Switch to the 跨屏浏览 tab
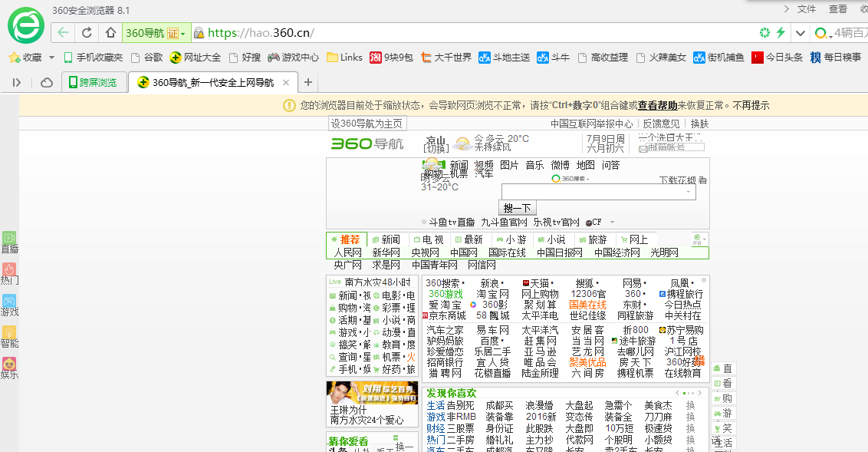The height and width of the screenshot is (452, 868). click(93, 83)
